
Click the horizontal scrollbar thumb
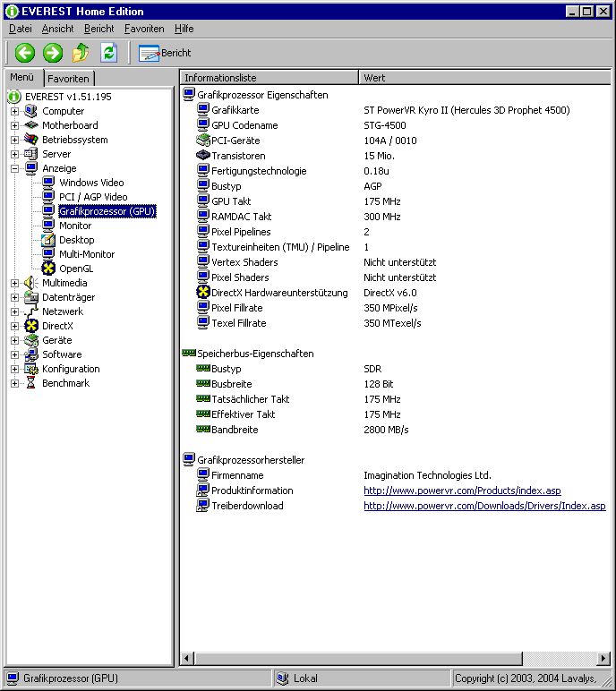coord(358,659)
